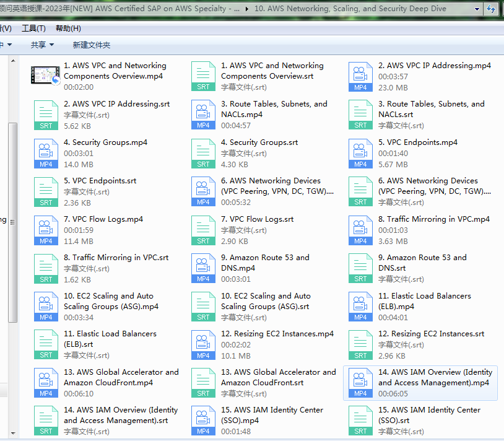
Task: Click video thumbnail of 1. AWS VPC and Networking Components Overview.mp4
Action: click(x=46, y=76)
